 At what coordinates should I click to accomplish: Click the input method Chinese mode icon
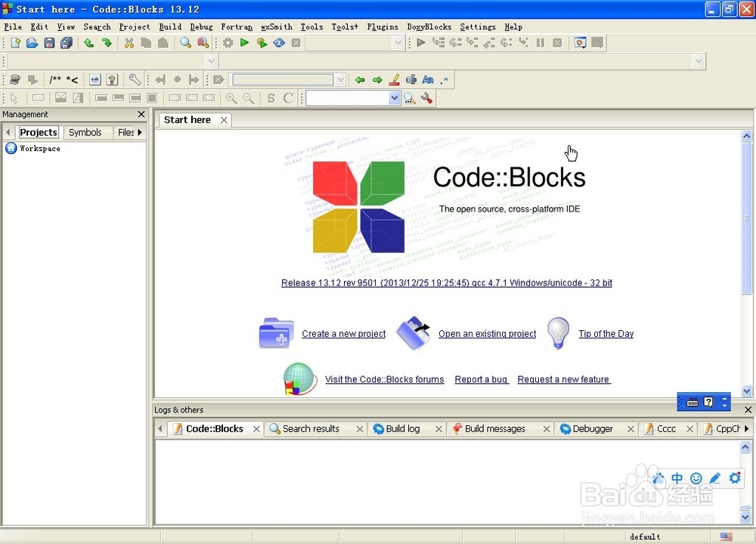pyautogui.click(x=677, y=478)
